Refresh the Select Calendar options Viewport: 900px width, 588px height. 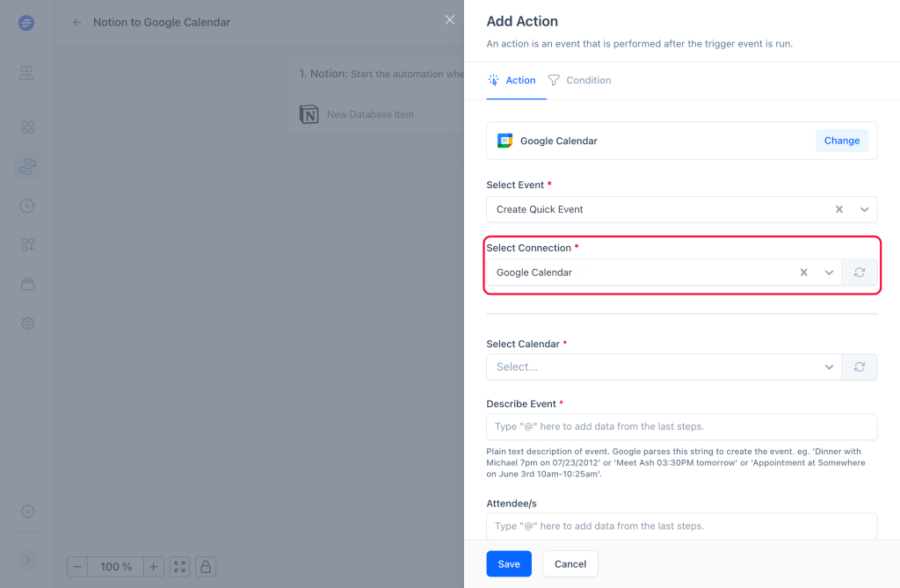point(859,367)
